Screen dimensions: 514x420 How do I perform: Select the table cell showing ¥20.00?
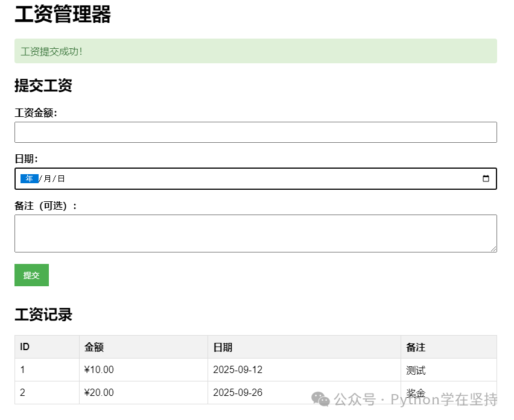tap(144, 392)
